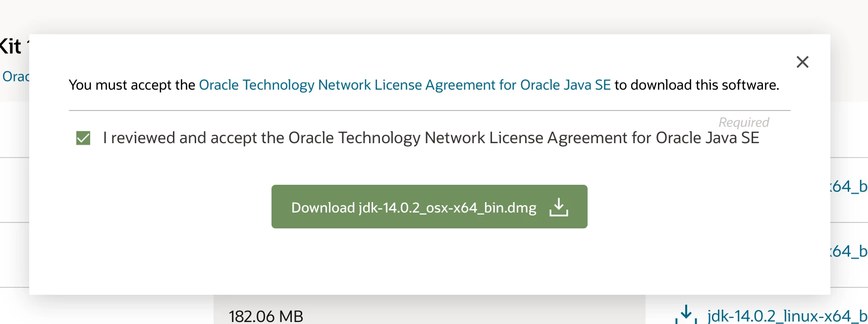The image size is (868, 324).
Task: Download jdk-14.0.2_osx-x64_bin.dmg
Action: (430, 207)
